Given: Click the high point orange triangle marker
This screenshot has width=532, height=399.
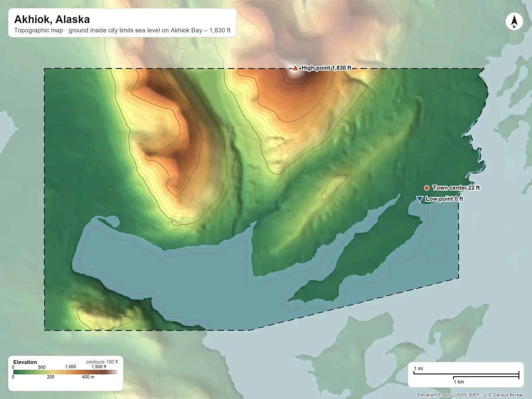Looking at the screenshot, I should tap(295, 68).
